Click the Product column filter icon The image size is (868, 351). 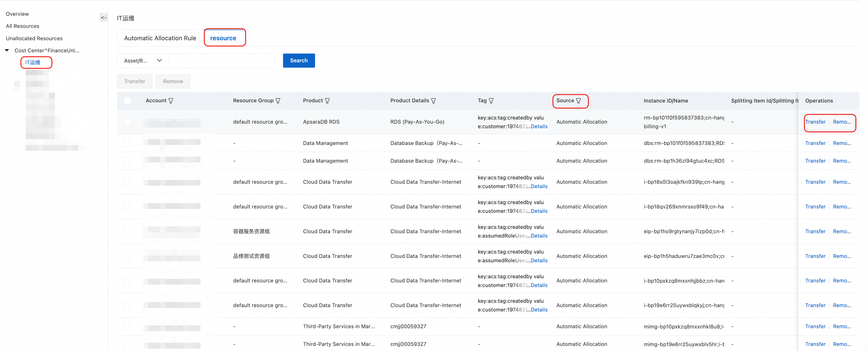point(327,101)
